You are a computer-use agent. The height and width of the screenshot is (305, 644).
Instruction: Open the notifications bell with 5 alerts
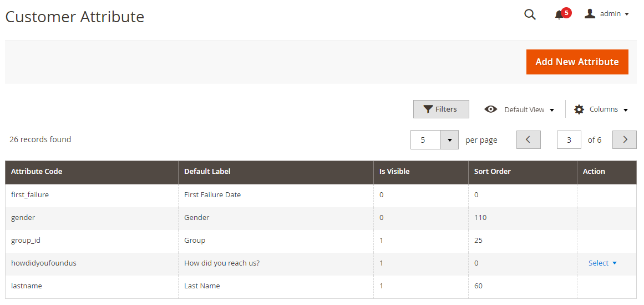point(559,15)
